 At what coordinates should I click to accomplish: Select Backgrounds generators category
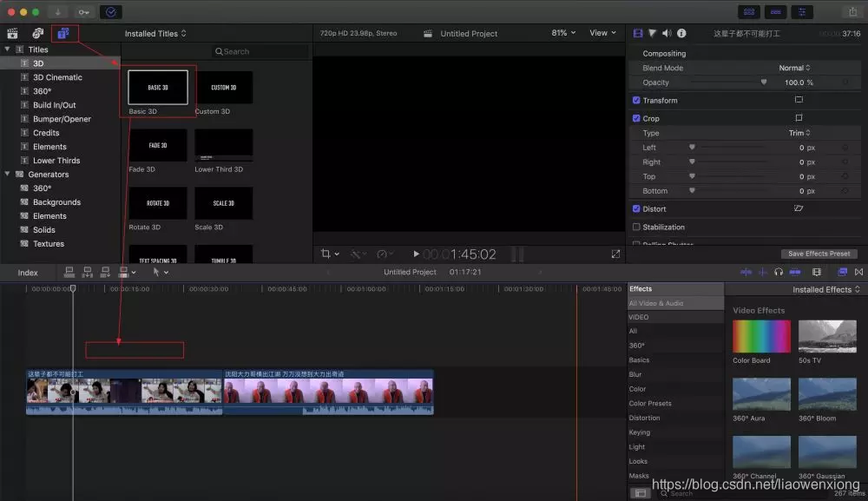pos(57,202)
